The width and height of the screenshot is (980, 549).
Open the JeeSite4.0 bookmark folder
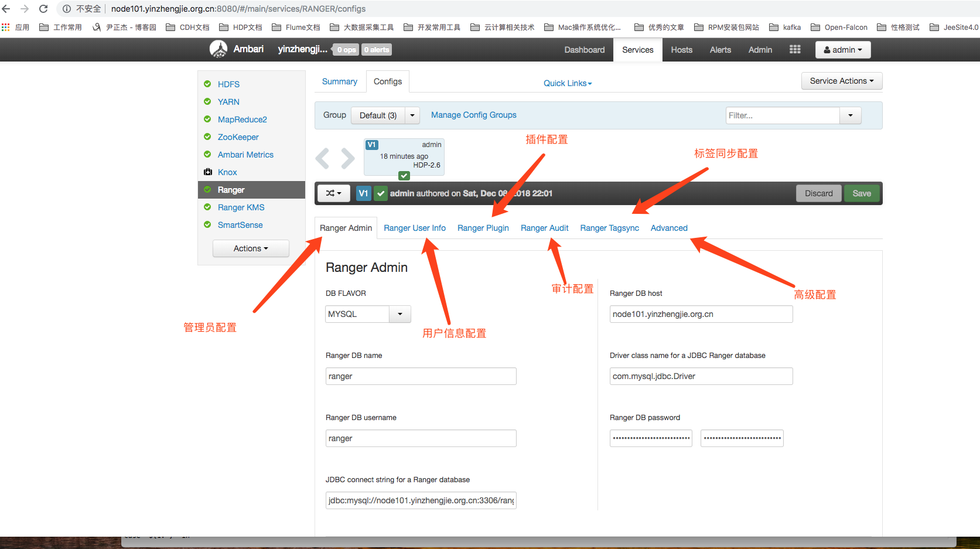(x=954, y=28)
